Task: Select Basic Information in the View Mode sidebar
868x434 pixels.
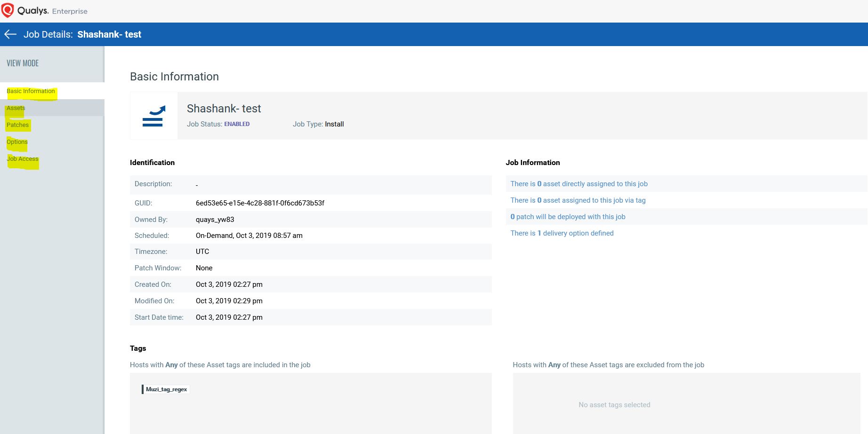Action: [30, 91]
